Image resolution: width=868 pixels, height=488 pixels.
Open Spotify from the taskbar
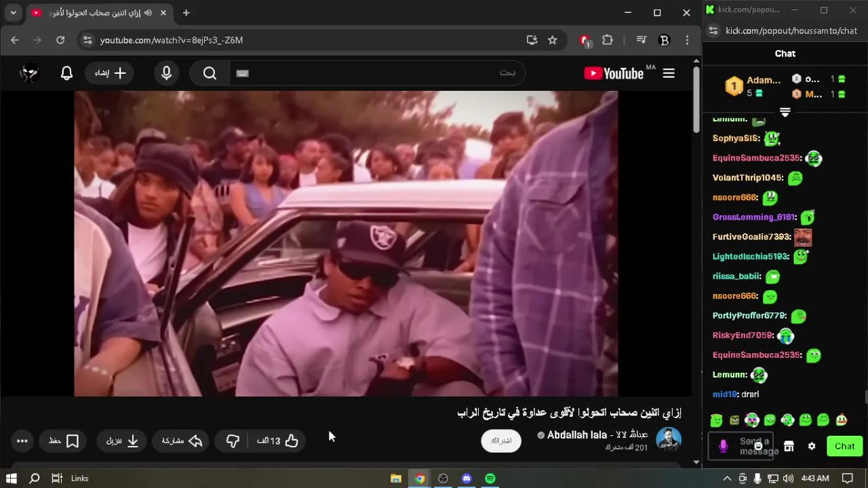490,479
